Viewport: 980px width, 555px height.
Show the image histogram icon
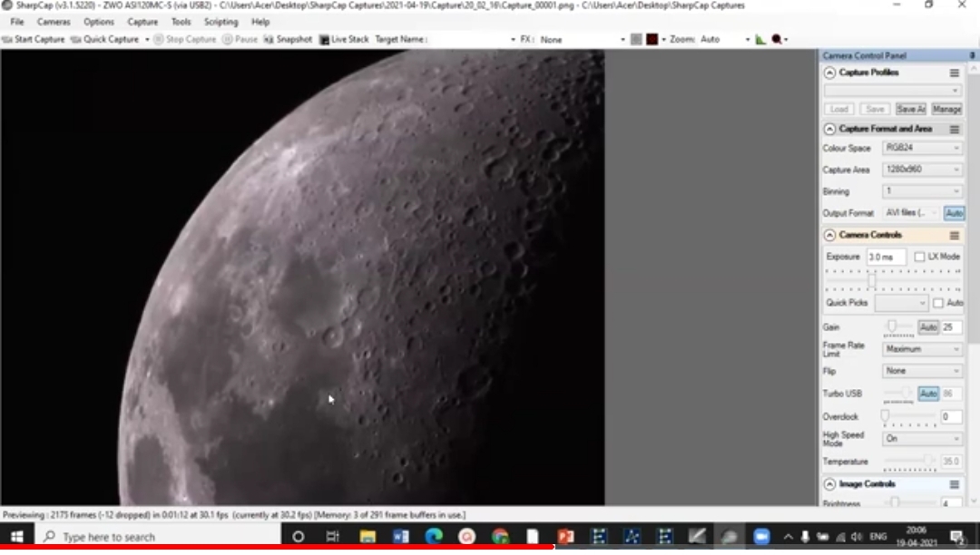pos(760,39)
